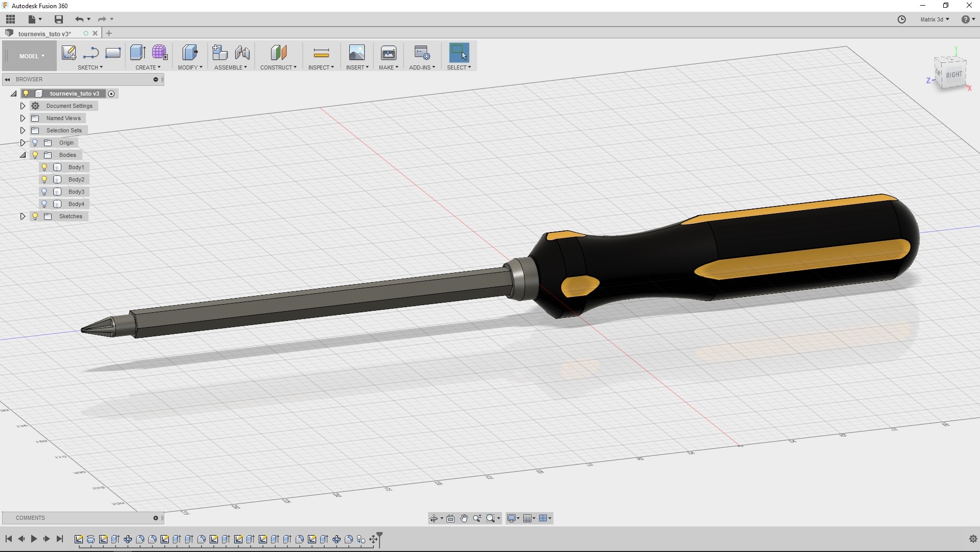The image size is (980, 552).
Task: Click the Create Form icon
Action: 160,53
